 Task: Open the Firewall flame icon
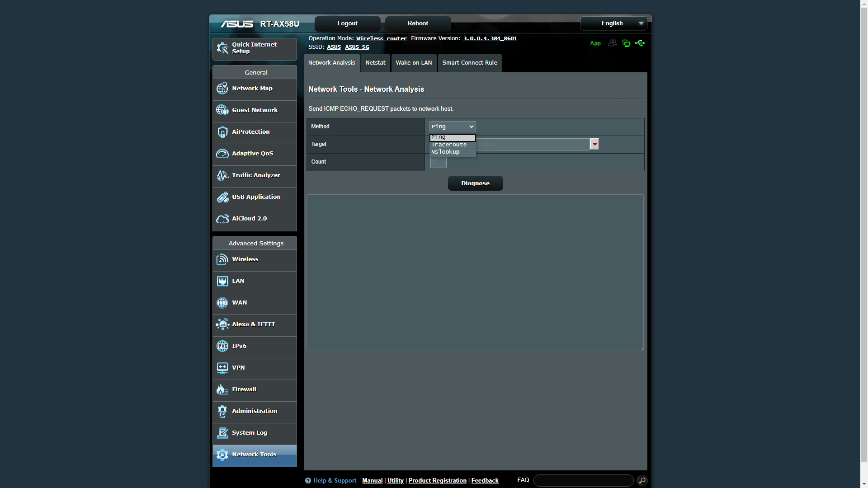pyautogui.click(x=222, y=389)
